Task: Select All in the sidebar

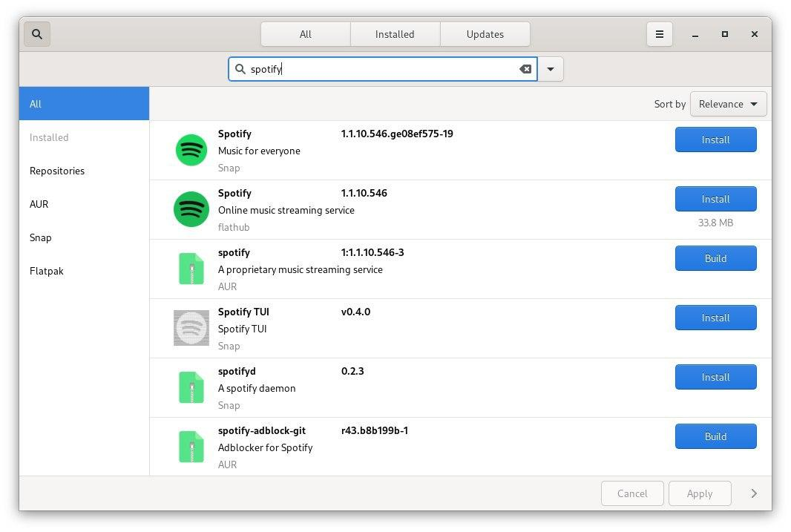Action: click(x=85, y=104)
